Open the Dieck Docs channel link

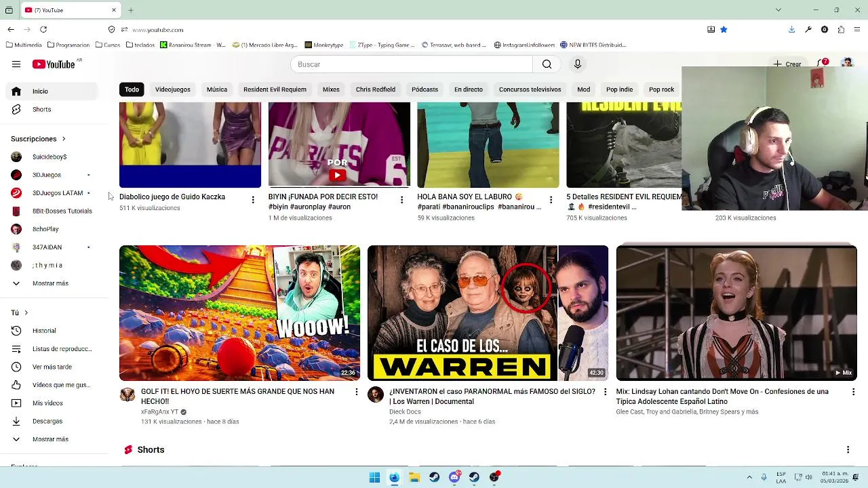405,411
